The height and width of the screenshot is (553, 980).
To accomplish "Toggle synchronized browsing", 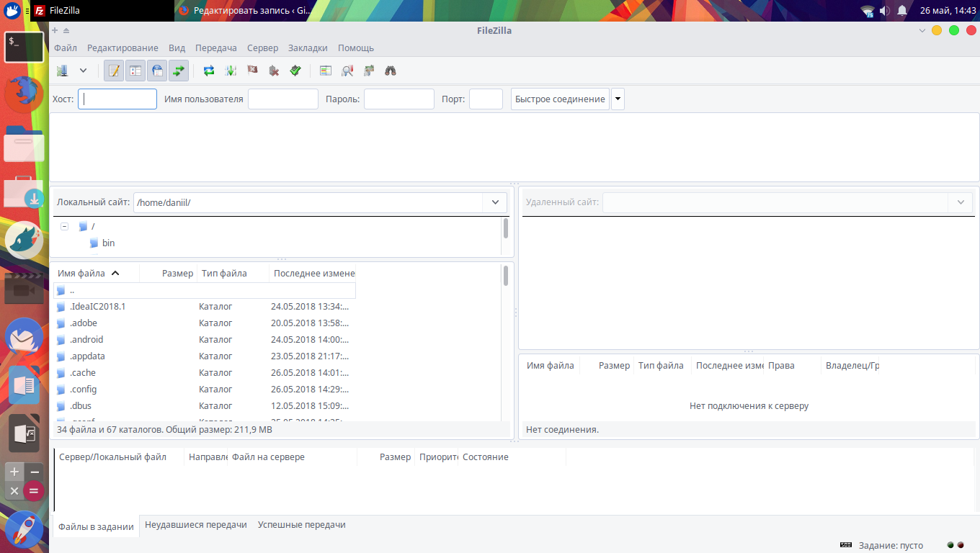I will (369, 71).
